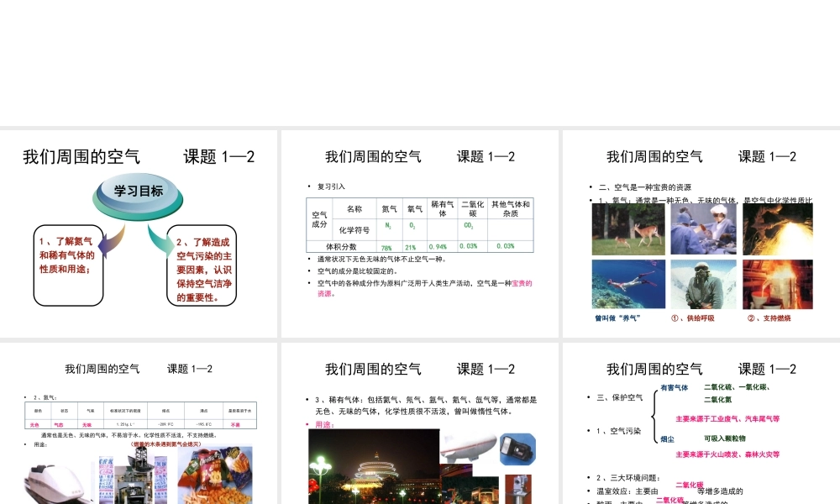Image resolution: width=840 pixels, height=504 pixels.
Task: Click the pink 用途 bullet on noble gas slide
Action: click(324, 425)
